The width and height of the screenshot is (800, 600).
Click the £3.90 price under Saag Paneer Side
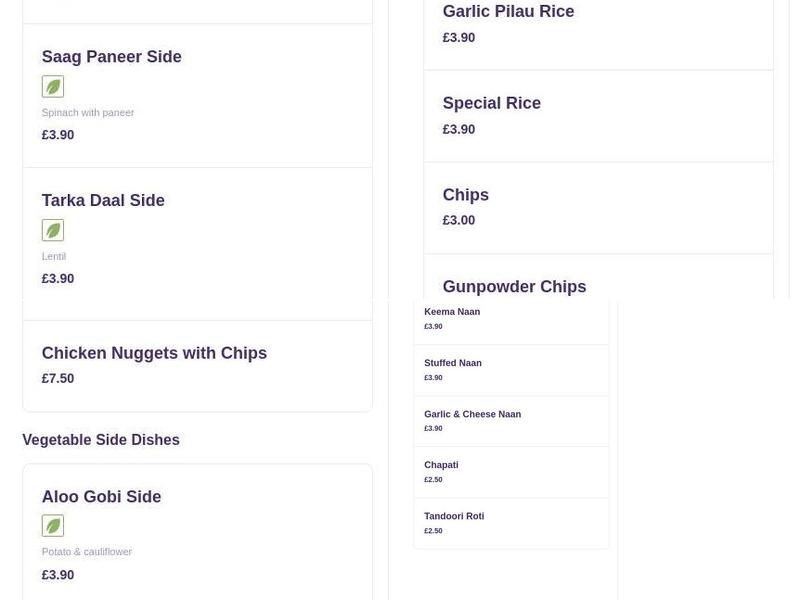(57, 134)
